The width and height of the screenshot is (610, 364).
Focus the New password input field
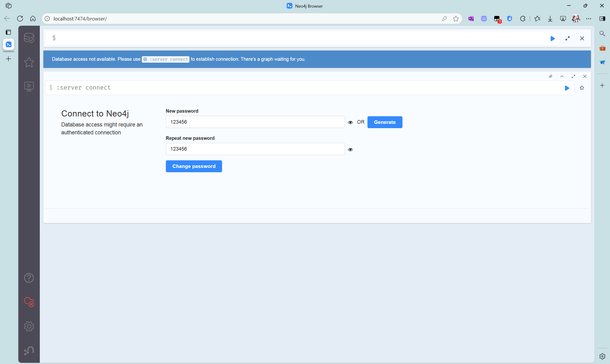pos(255,122)
